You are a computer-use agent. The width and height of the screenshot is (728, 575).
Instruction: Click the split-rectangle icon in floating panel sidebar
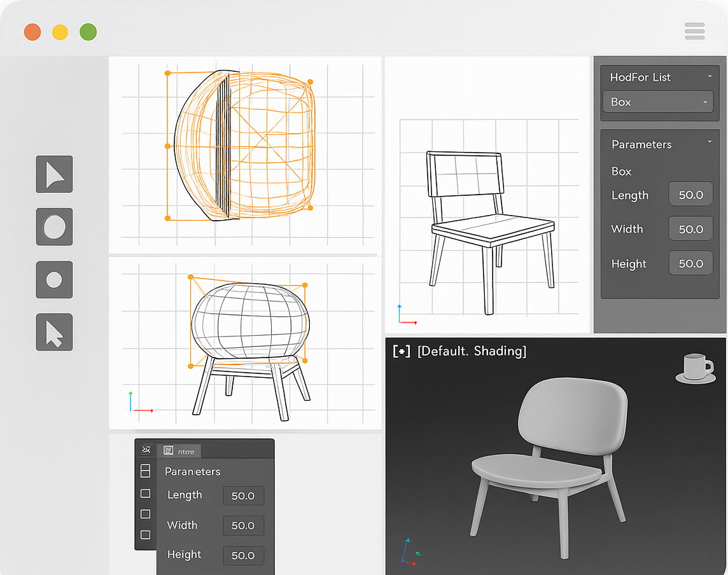point(145,471)
